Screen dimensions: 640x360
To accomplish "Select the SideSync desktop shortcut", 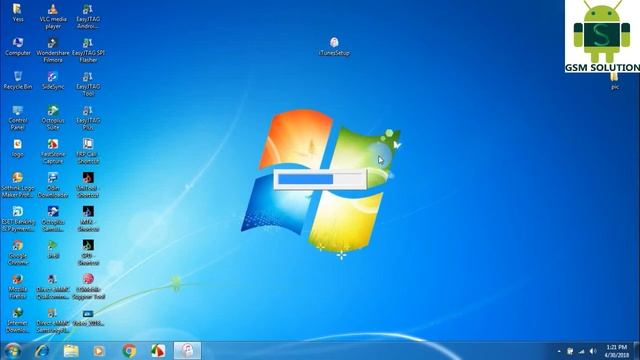I will 53,80.
